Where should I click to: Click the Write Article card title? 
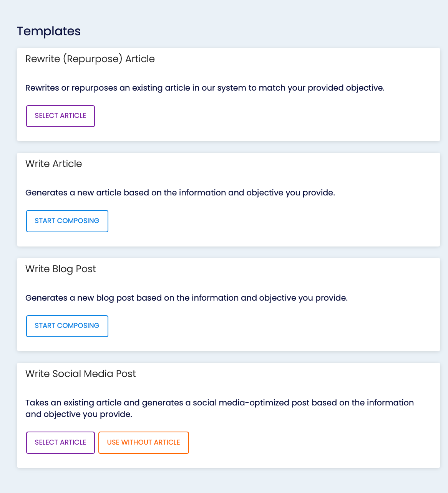pos(54,164)
